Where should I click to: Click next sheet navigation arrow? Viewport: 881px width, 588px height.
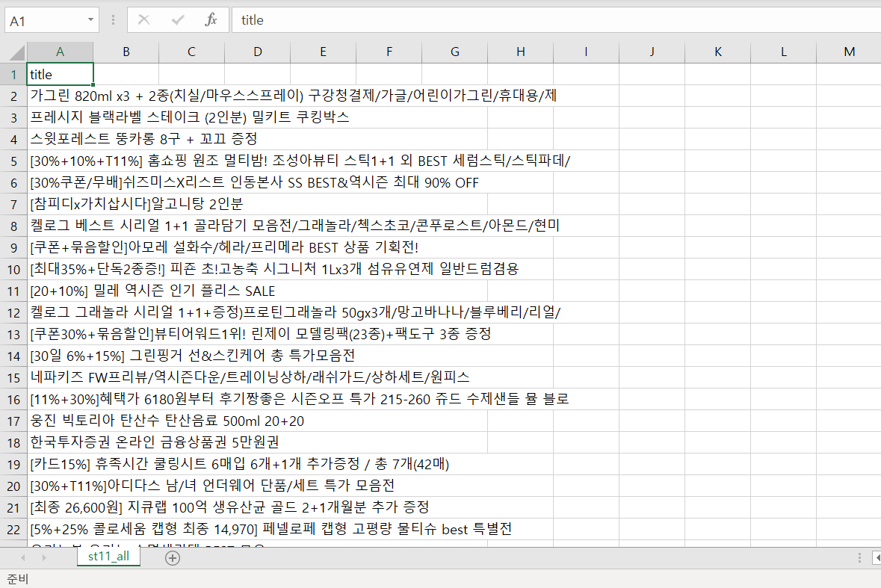click(x=43, y=557)
